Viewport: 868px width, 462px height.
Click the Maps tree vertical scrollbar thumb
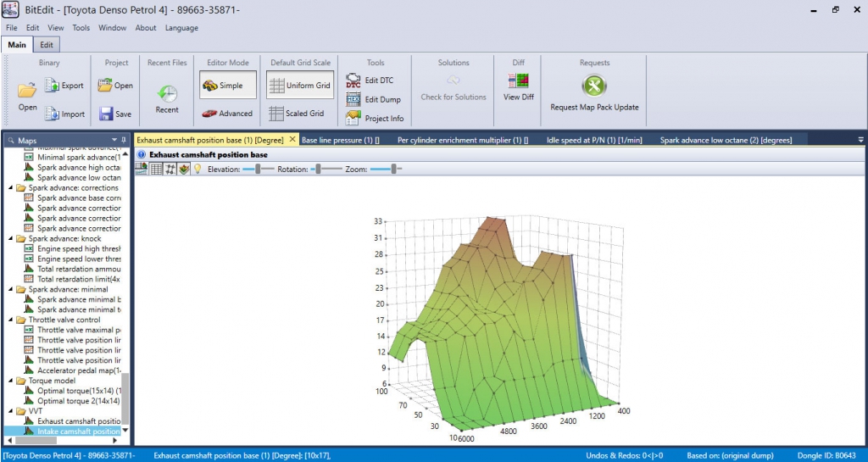click(125, 398)
